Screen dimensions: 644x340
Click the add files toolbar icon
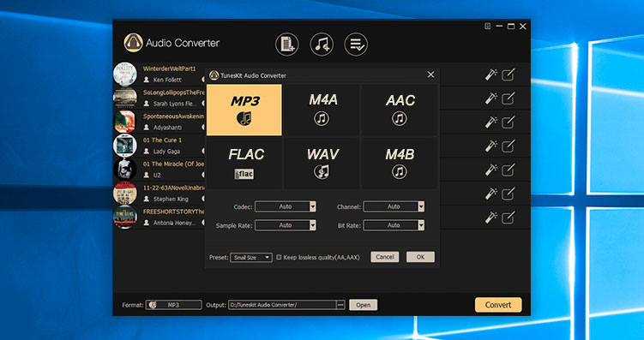tap(286, 45)
